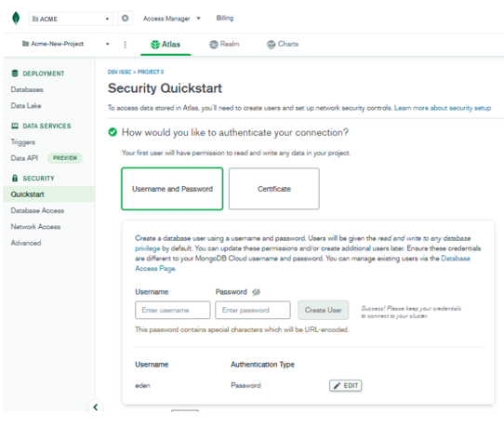Click the MongoDB leaf logo

pos(16,18)
